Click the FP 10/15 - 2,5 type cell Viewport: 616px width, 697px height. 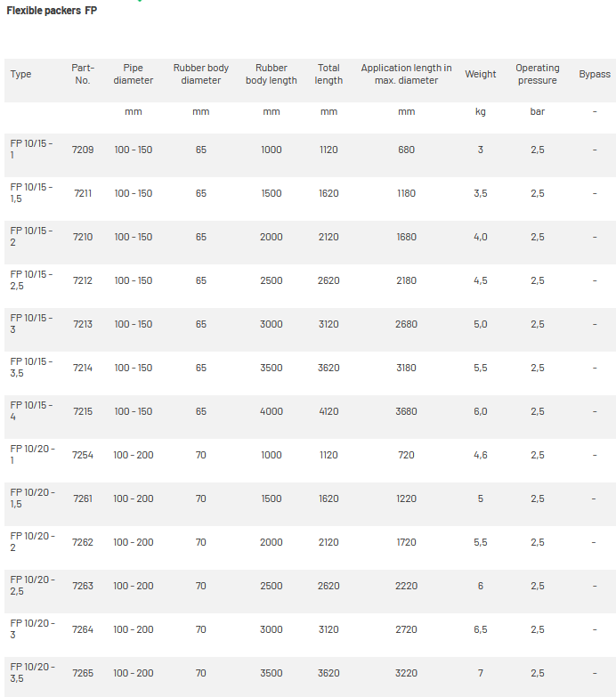pos(31,280)
